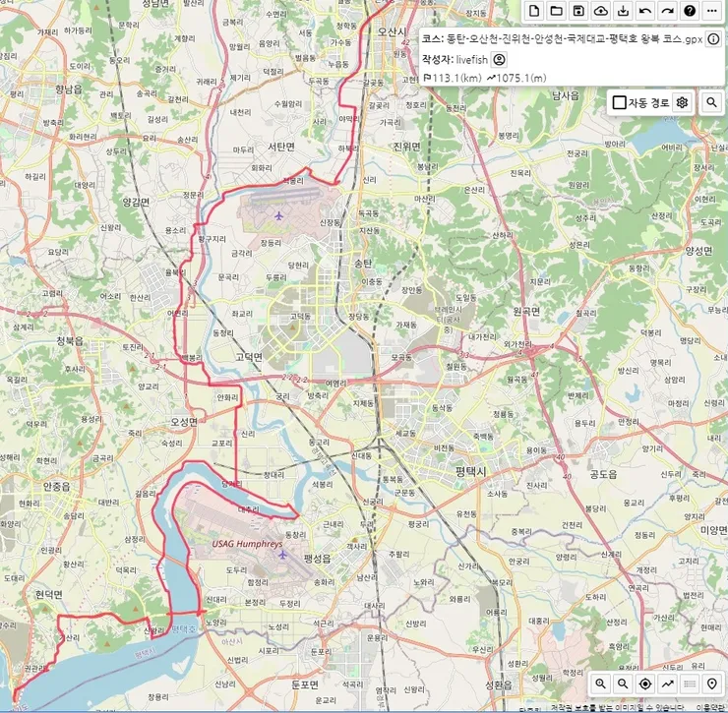Click the 안중읍 label on map

56,486
